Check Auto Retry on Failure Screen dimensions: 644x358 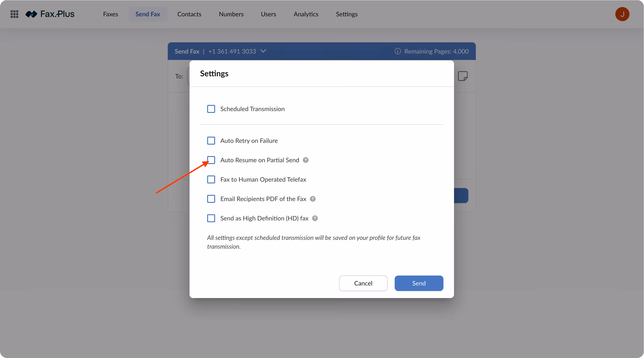211,141
